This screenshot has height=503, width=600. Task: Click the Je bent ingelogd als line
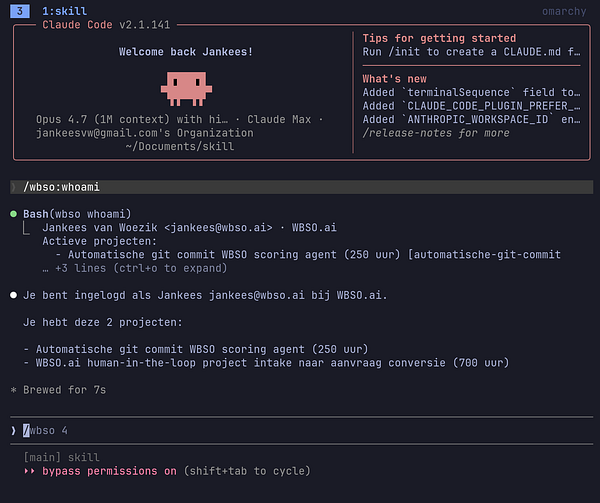[205, 295]
